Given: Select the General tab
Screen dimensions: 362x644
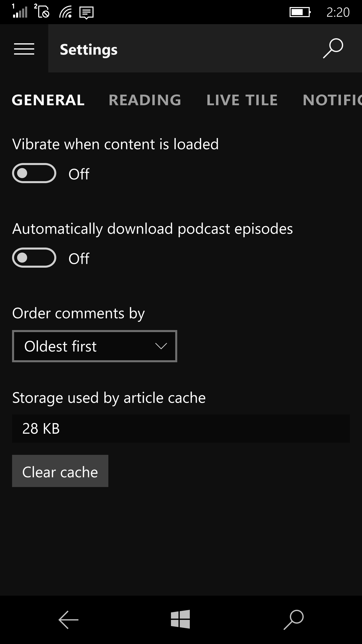Looking at the screenshot, I should (48, 100).
